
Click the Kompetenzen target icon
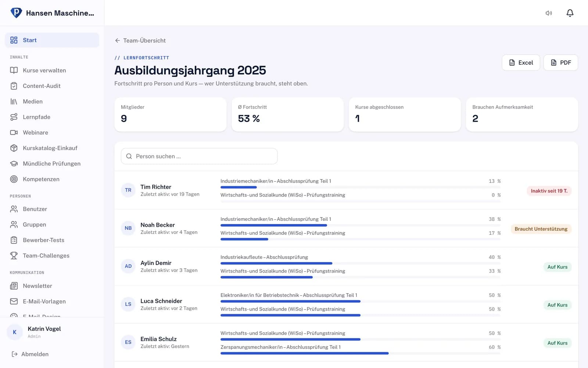14,179
